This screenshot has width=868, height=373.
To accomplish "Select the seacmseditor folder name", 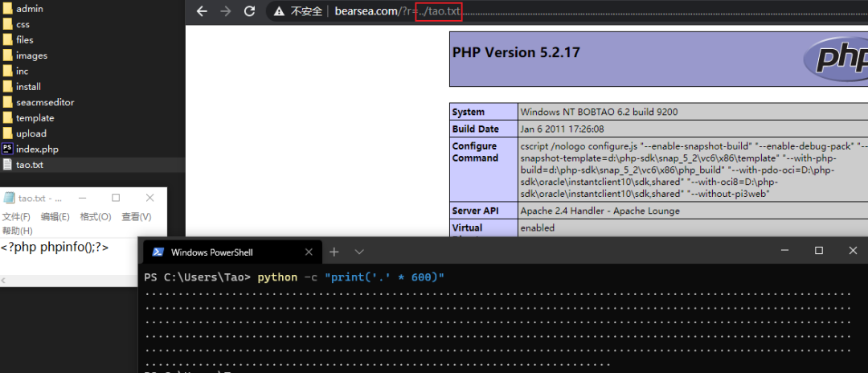I will point(45,102).
